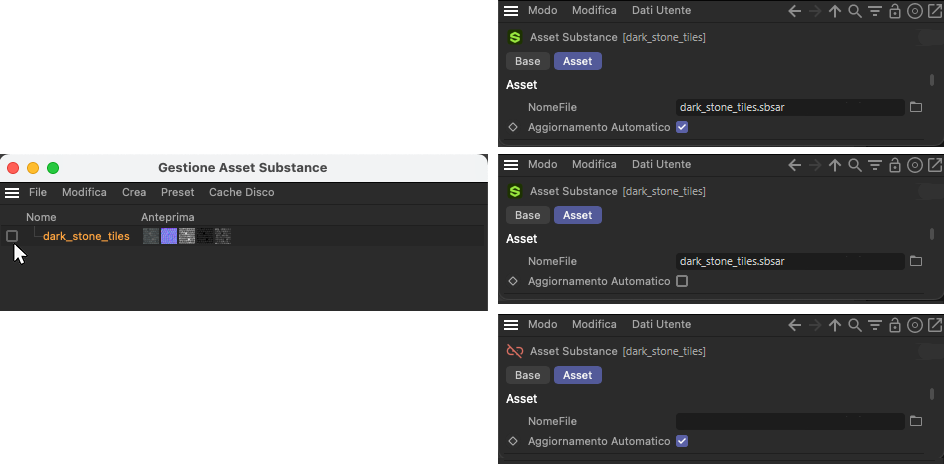The width and height of the screenshot is (944, 464).
Task: Open Modifica menu next to File
Action: coord(84,193)
